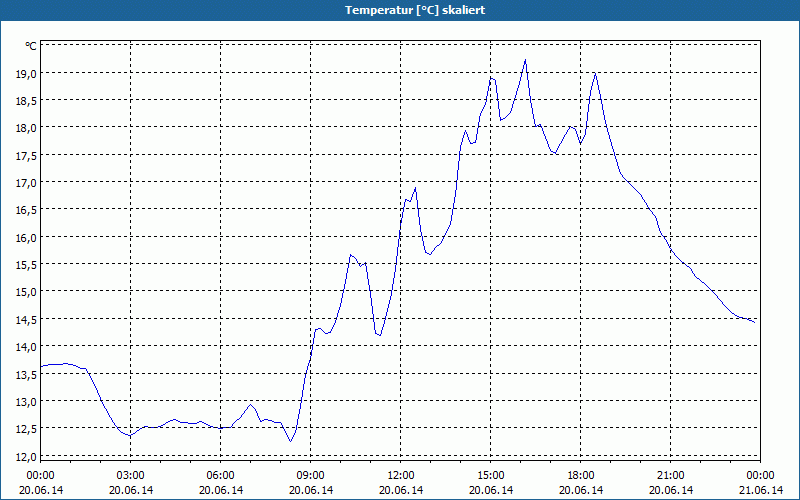Click the 03:00 time label
The width and height of the screenshot is (800, 500).
[x=131, y=476]
